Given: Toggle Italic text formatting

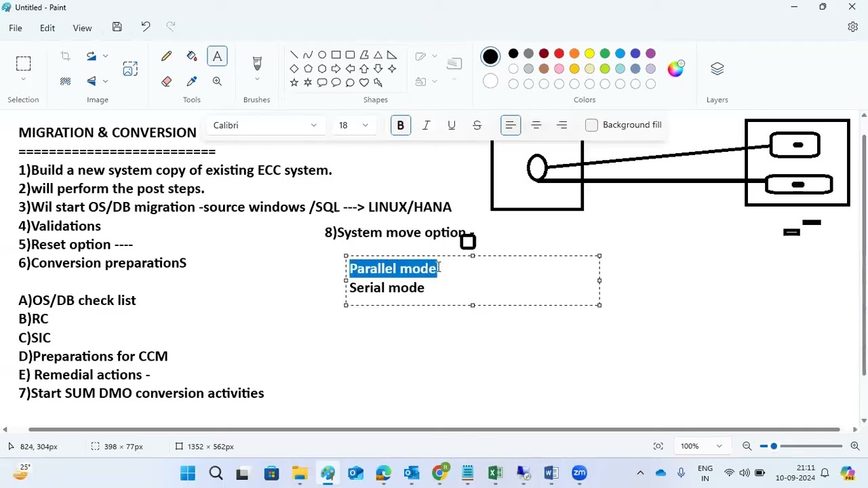Looking at the screenshot, I should (426, 125).
